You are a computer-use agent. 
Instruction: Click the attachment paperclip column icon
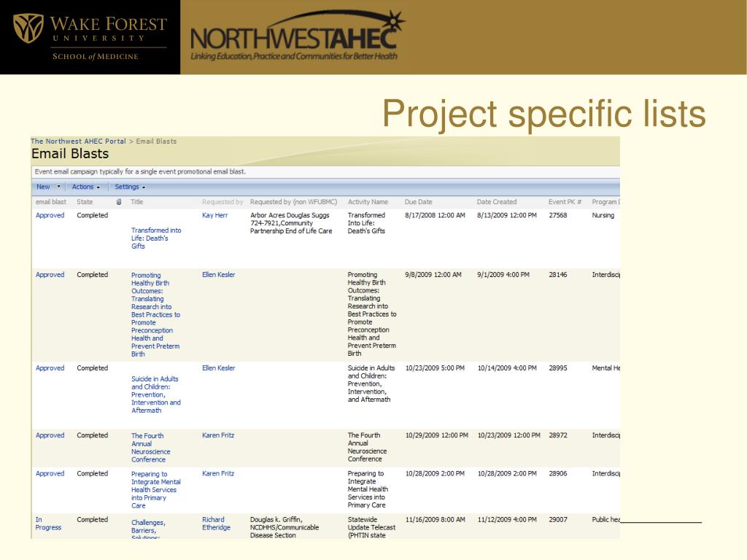pyautogui.click(x=119, y=202)
